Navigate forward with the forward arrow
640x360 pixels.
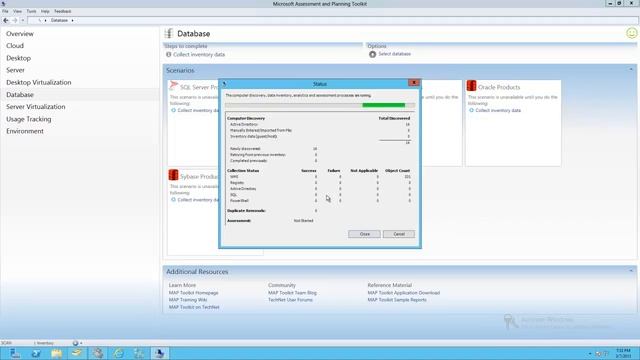[15, 20]
